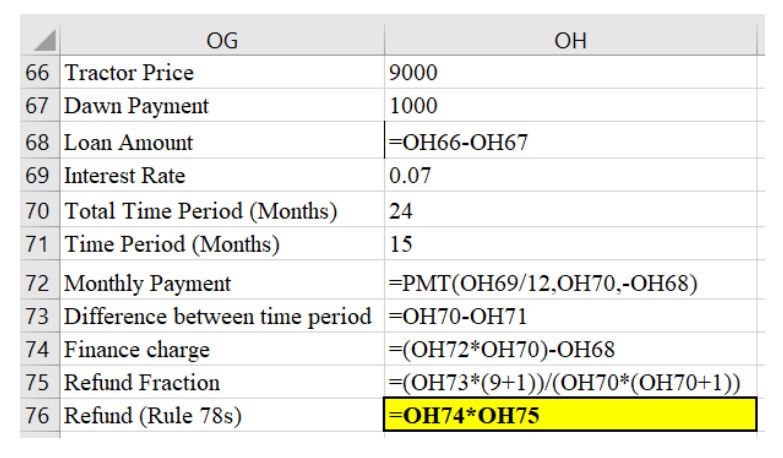Click the =OH70-OH71 formula cell

[570, 317]
